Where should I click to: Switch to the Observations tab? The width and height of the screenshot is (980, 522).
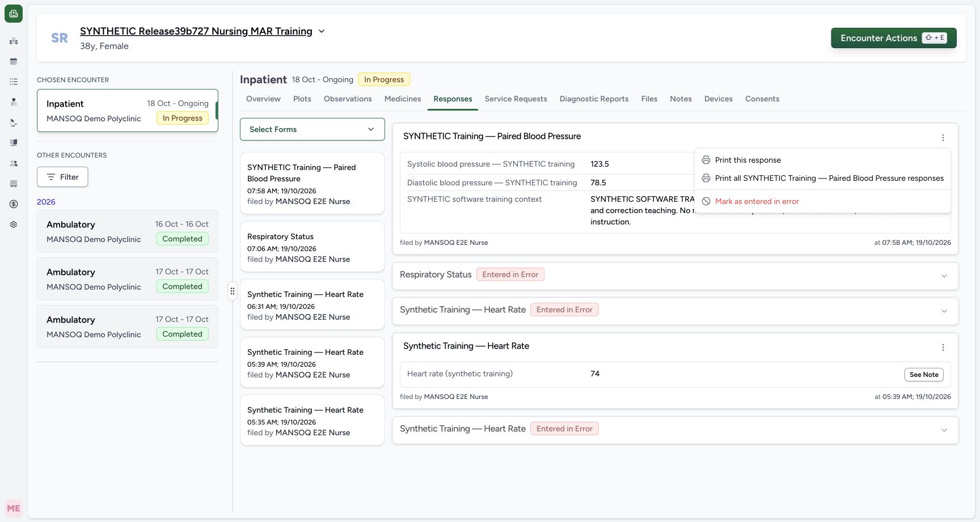coord(348,99)
